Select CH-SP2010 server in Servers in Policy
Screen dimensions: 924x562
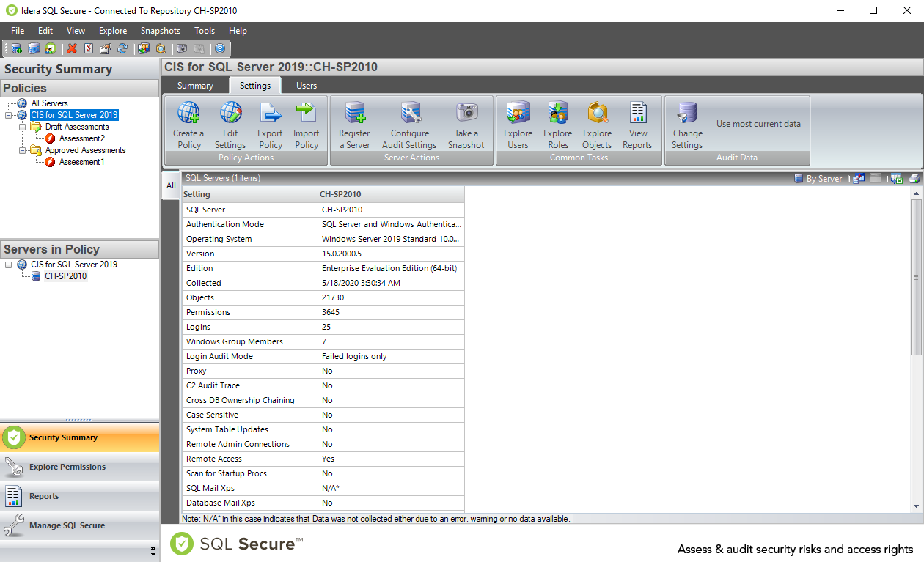65,276
